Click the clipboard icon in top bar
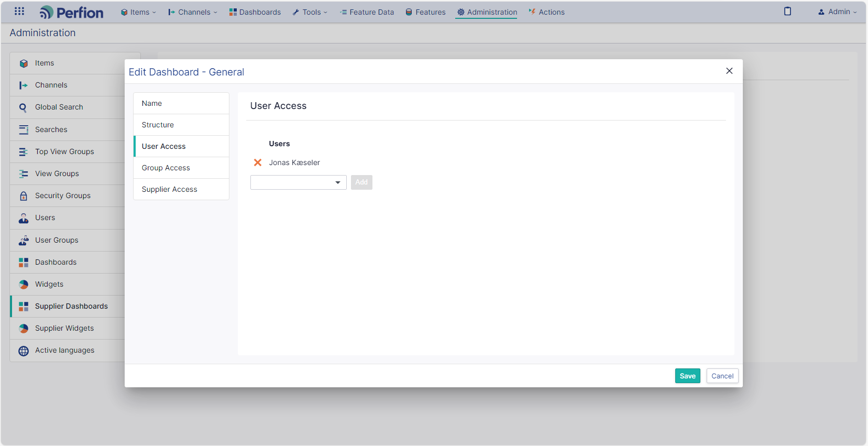 click(x=787, y=11)
